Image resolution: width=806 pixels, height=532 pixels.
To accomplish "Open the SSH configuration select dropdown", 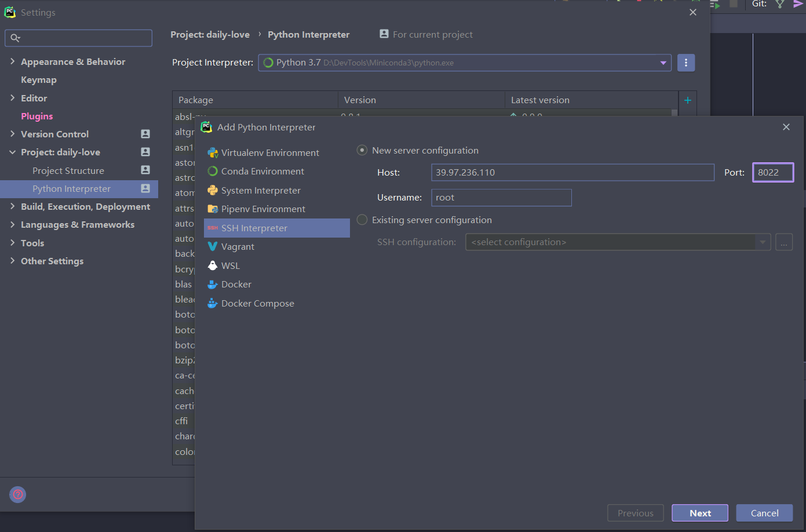I will click(763, 242).
